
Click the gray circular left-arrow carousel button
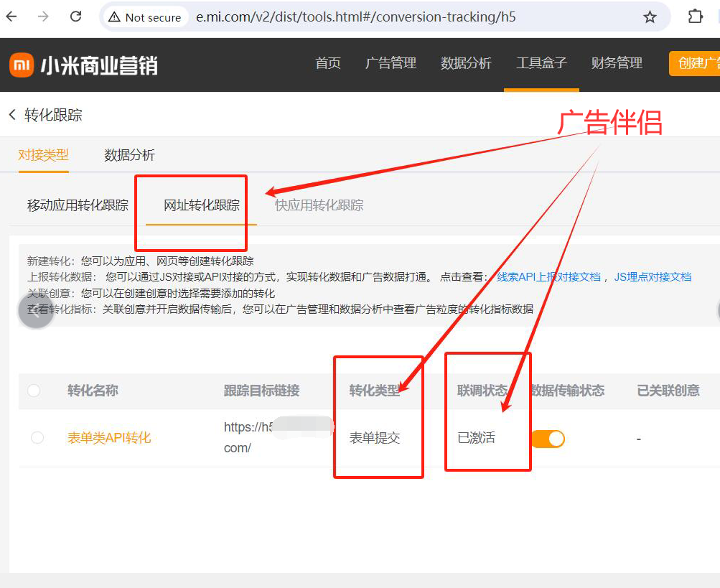[x=36, y=311]
